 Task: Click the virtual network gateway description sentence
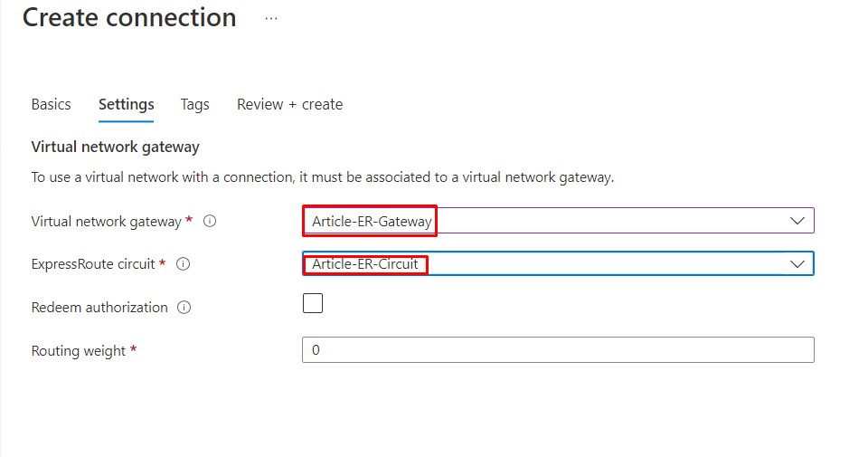coord(322,177)
